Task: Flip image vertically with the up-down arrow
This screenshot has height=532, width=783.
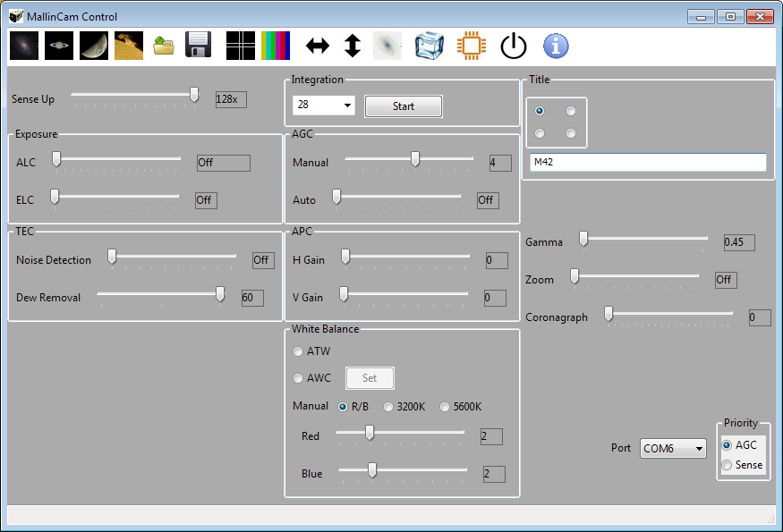Action: pyautogui.click(x=353, y=46)
